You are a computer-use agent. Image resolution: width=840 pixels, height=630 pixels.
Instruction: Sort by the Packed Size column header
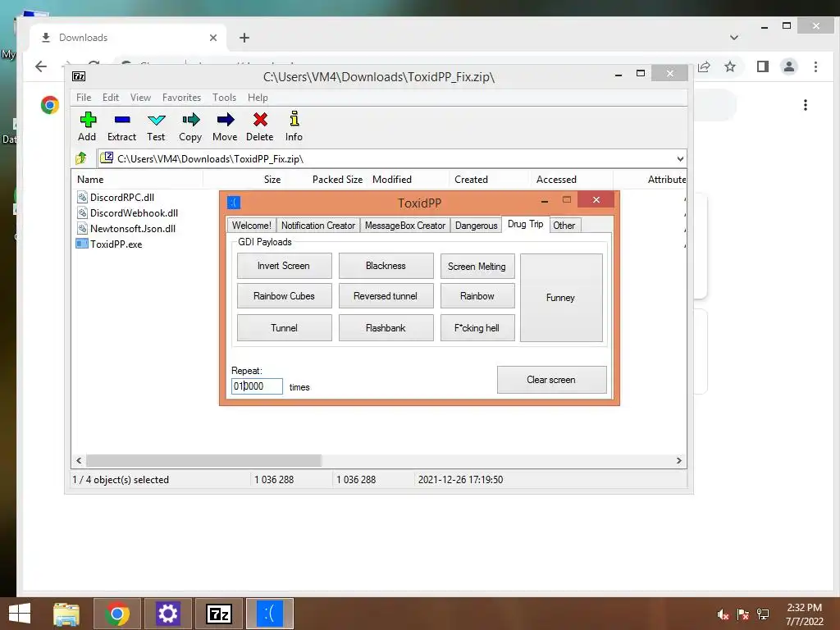tap(337, 180)
